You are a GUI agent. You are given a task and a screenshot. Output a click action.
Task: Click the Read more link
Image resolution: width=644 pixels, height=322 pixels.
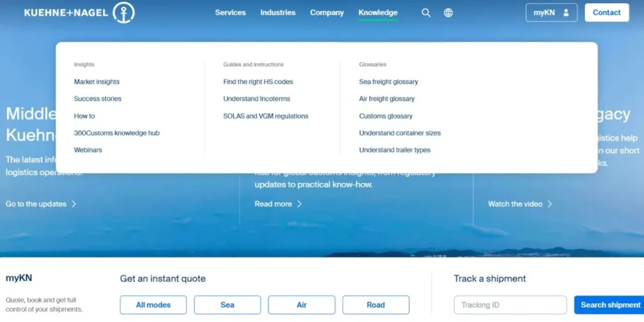(273, 204)
